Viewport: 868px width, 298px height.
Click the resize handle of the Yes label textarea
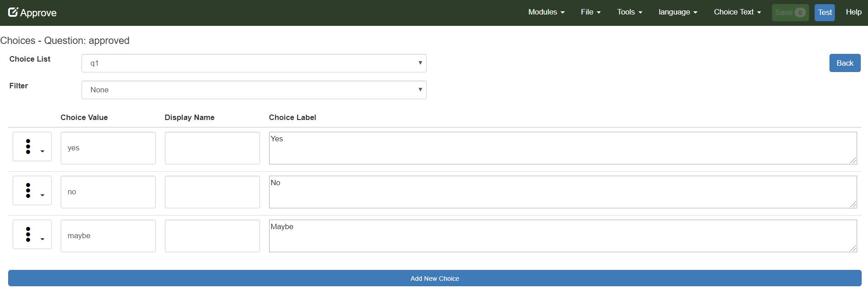(x=853, y=160)
